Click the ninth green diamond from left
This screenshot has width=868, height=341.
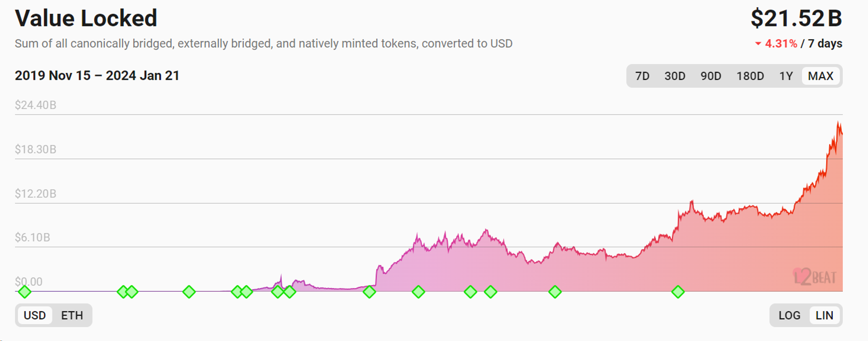click(x=369, y=292)
